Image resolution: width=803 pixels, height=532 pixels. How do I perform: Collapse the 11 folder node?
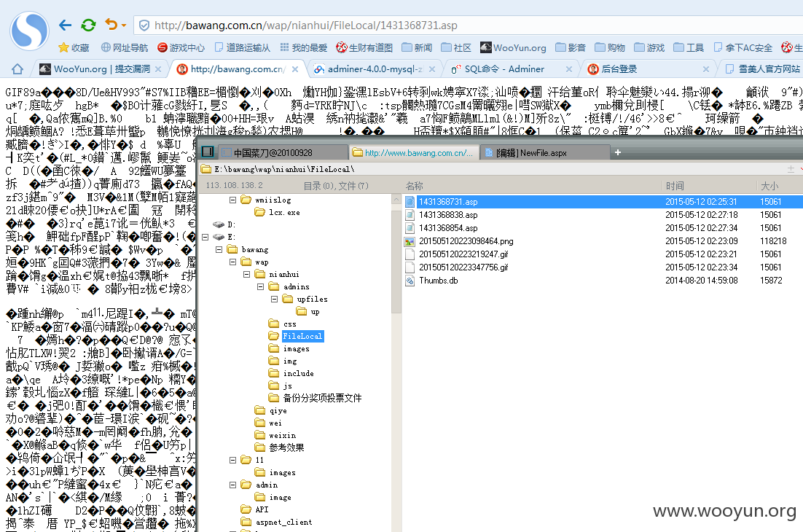point(232,460)
